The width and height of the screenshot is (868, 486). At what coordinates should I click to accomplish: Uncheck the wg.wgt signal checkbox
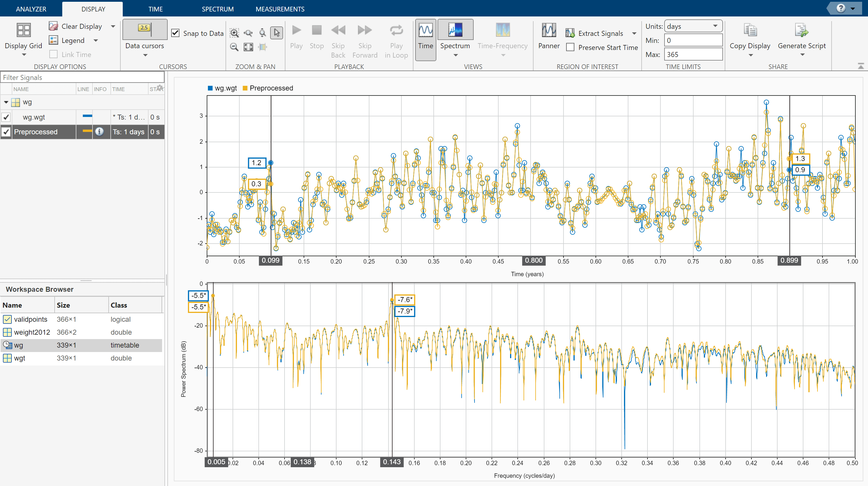coord(6,117)
